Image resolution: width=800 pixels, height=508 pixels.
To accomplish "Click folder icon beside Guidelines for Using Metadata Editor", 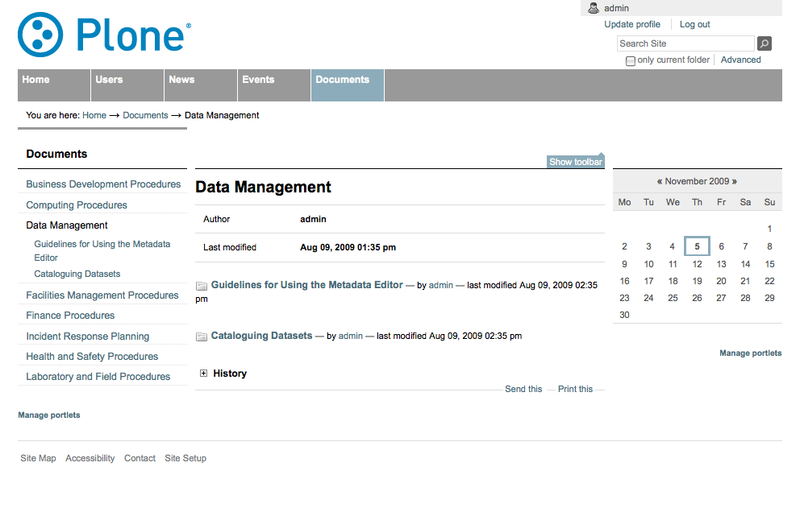I will click(x=202, y=286).
